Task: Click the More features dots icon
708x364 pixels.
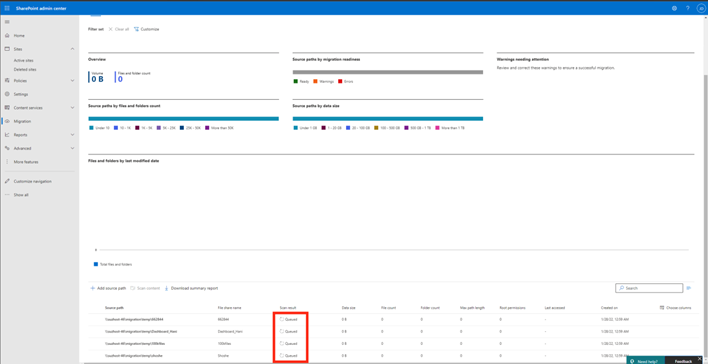Action: (7, 162)
